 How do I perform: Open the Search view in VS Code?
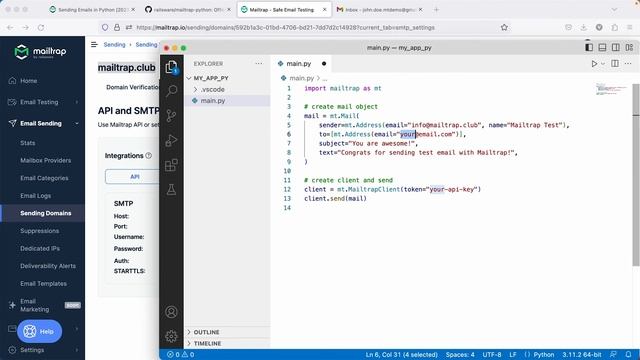[171, 91]
